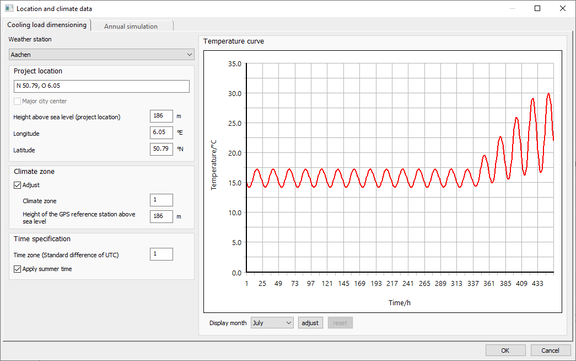576x361 pixels.
Task: Disable Apply summer time checkbox
Action: 17,269
